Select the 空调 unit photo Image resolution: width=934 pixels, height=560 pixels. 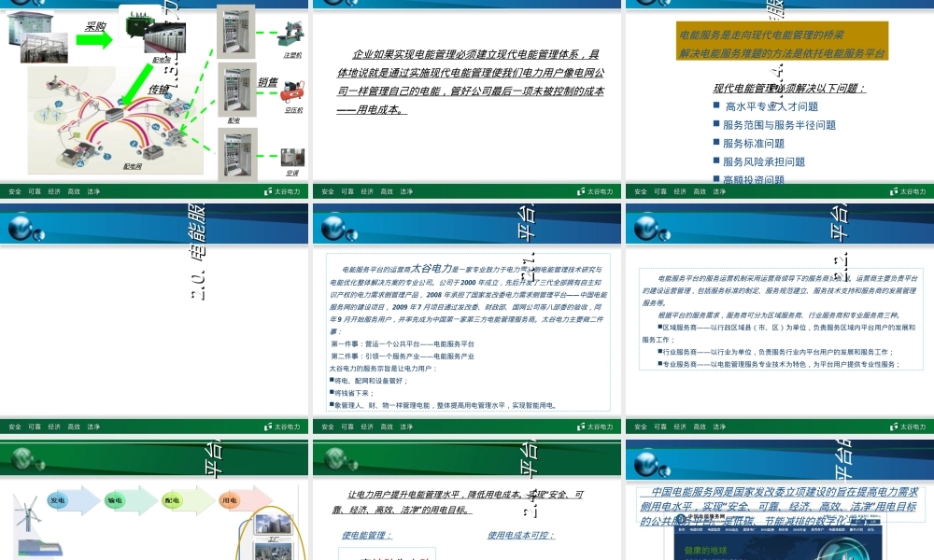point(292,157)
